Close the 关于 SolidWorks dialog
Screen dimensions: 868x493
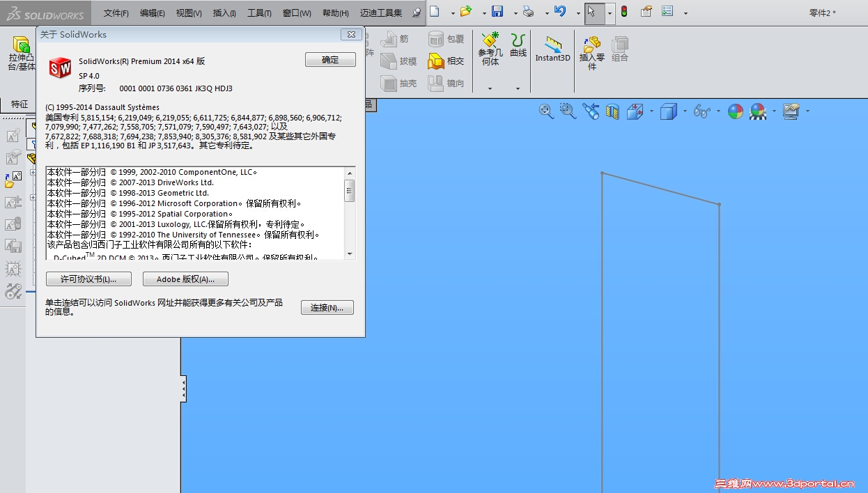pyautogui.click(x=350, y=34)
